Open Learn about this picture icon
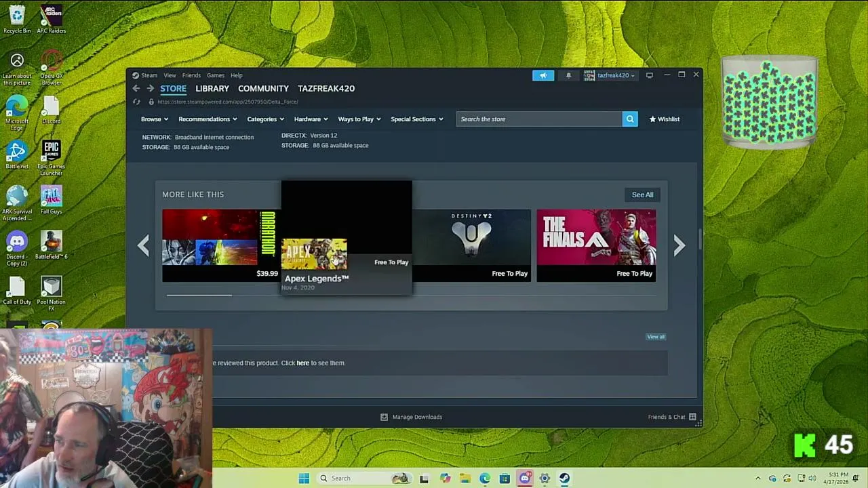868x488 pixels. click(x=17, y=70)
